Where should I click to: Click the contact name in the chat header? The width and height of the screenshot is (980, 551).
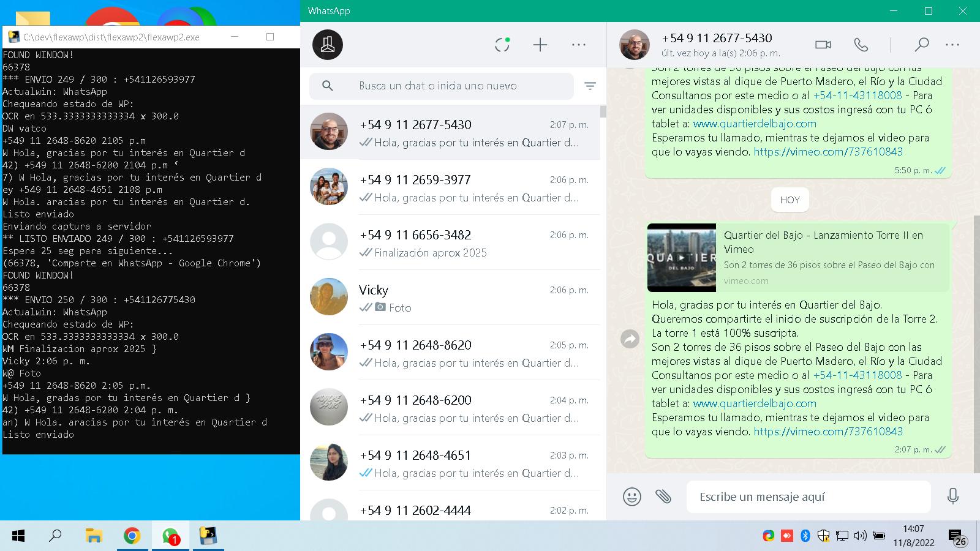tap(717, 38)
